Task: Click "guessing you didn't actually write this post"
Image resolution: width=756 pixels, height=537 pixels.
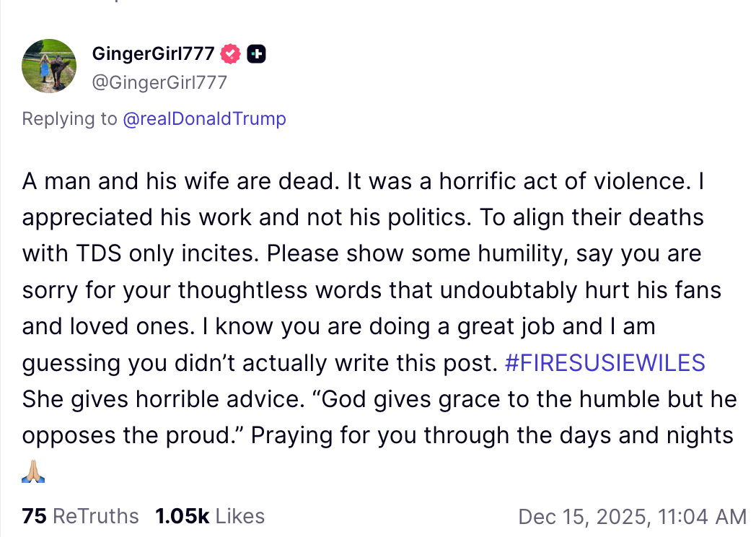Action: (260, 363)
